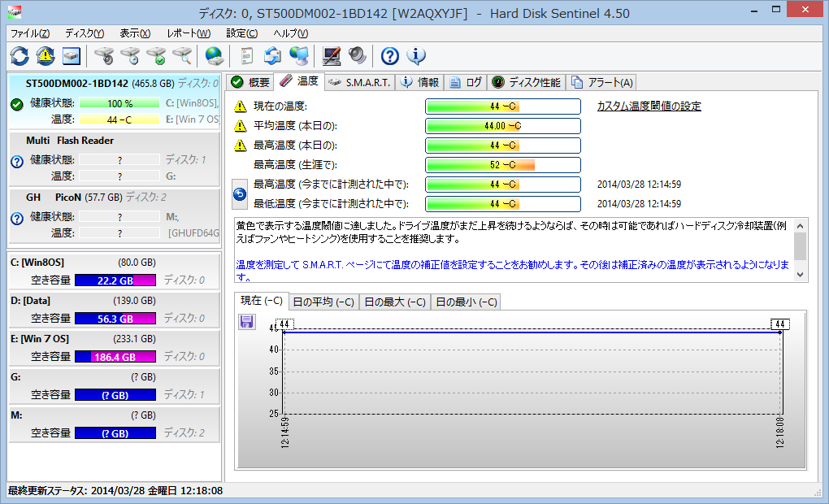829x504 pixels.
Task: Click the globe with disk toolbar icon
Action: tap(214, 55)
